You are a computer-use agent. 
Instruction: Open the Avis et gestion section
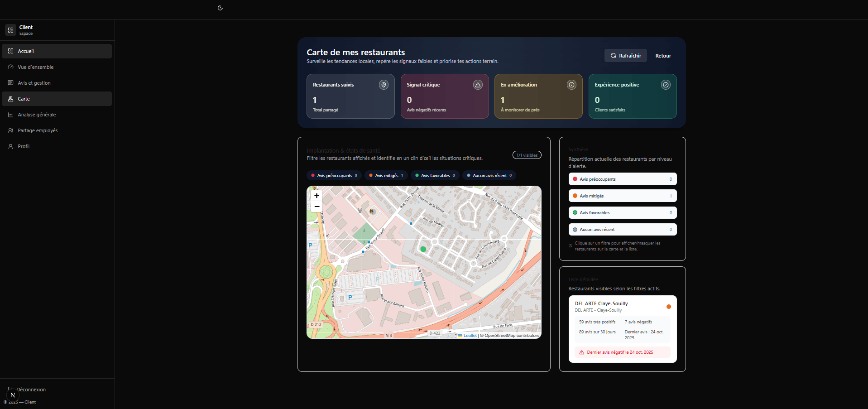34,83
